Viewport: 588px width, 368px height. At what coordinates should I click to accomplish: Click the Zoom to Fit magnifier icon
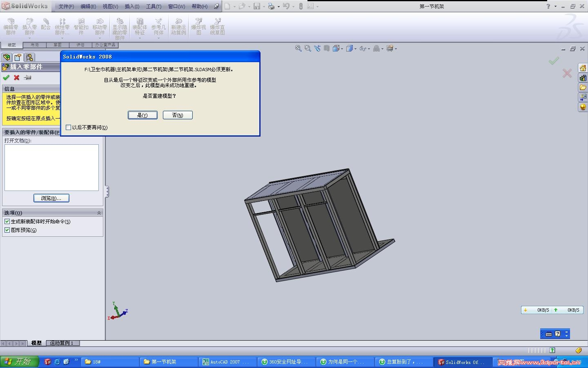pos(298,48)
